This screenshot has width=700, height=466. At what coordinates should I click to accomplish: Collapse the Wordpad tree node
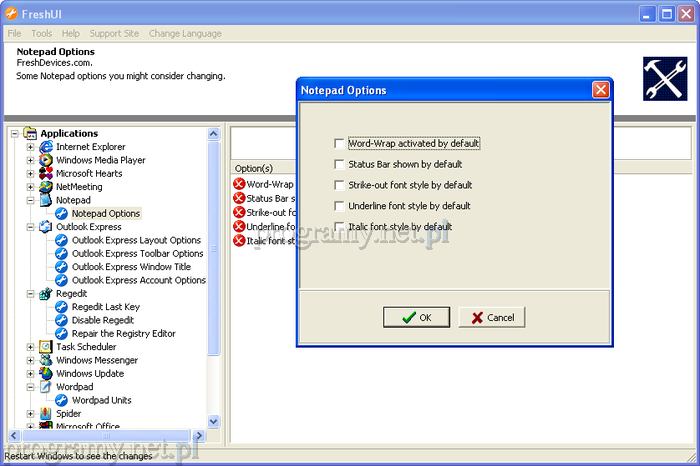click(30, 387)
